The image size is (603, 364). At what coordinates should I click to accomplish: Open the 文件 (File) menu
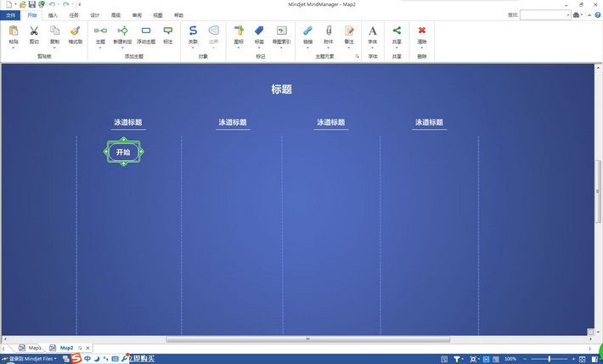pos(10,15)
